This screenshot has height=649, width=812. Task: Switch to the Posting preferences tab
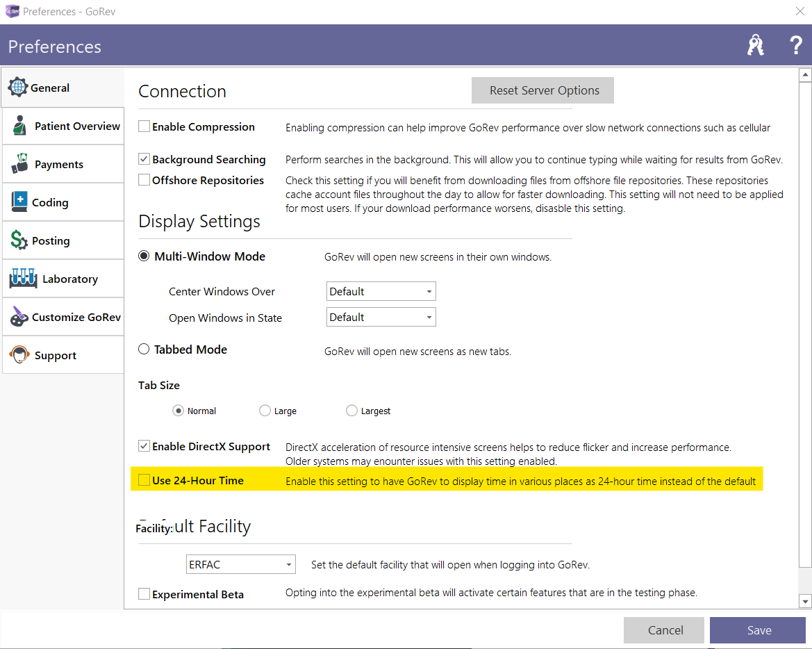51,240
